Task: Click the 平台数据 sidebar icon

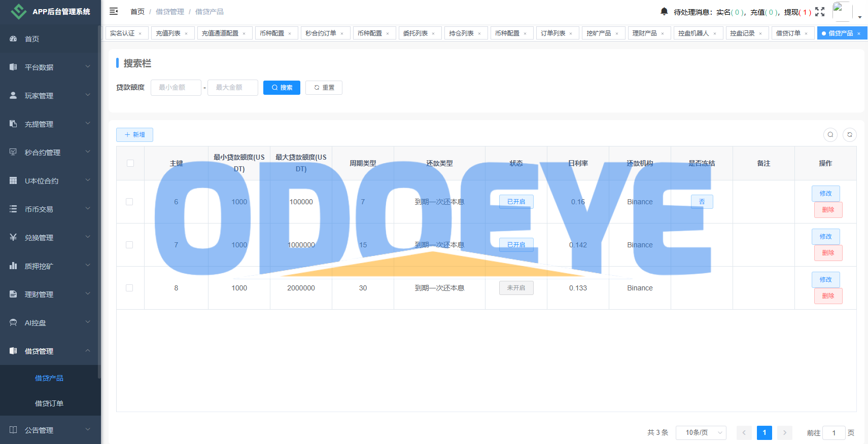Action: click(13, 67)
